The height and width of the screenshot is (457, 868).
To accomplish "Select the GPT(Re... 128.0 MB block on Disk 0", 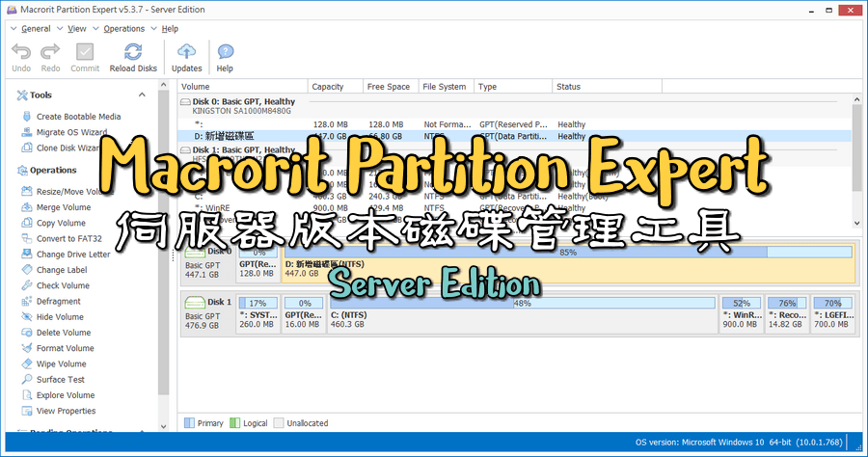I will [258, 264].
